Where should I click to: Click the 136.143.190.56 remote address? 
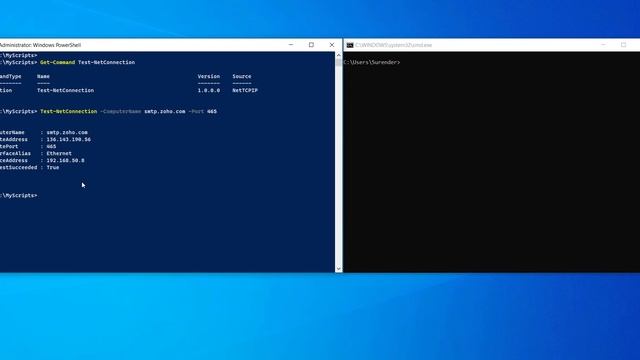click(69, 140)
